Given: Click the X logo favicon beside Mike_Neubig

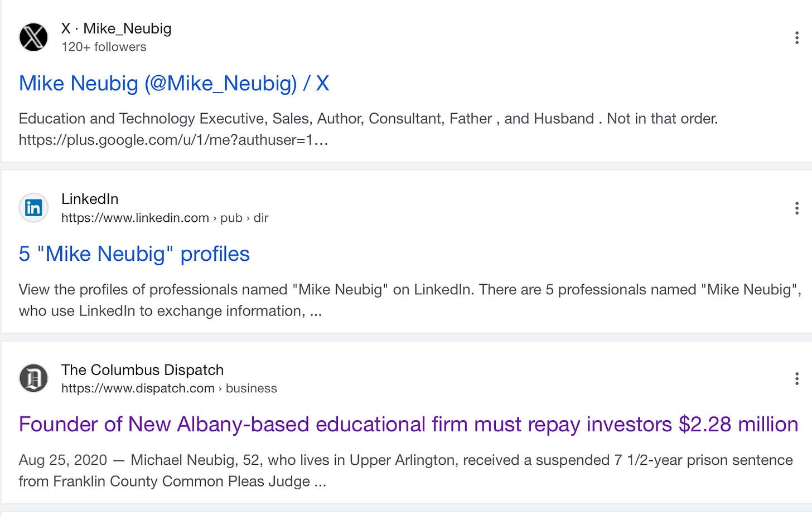Looking at the screenshot, I should [33, 37].
